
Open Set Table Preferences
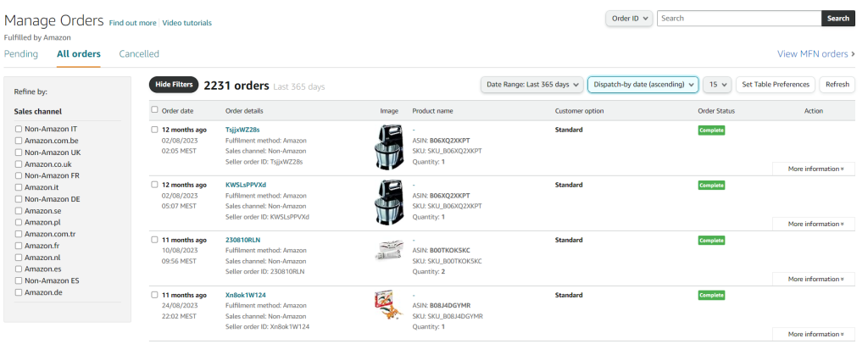click(776, 85)
